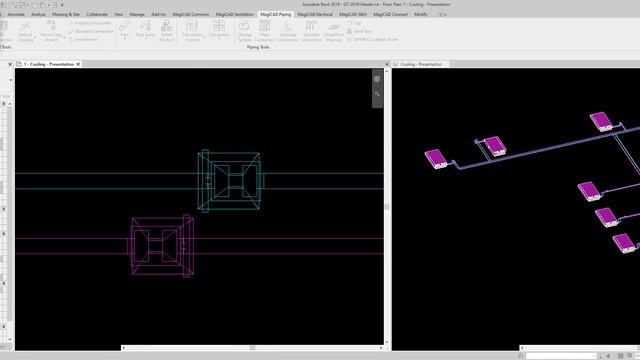Click Swivel Move command
This screenshot has width=640, height=360.
pos(83,40)
